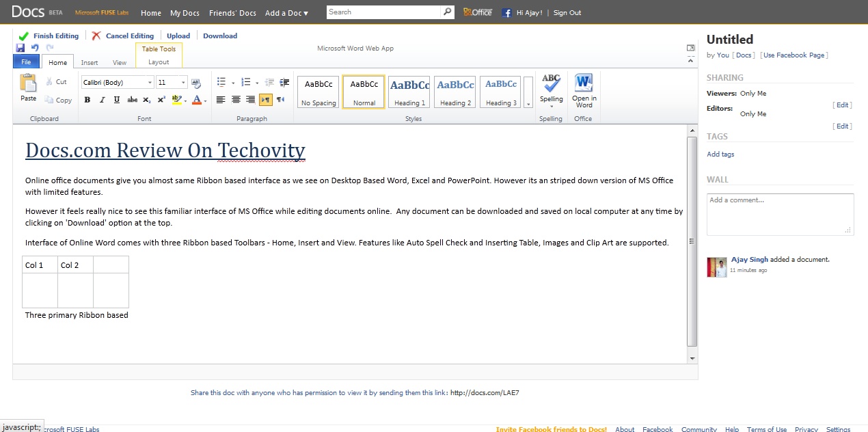Align text right
Image resolution: width=868 pixels, height=432 pixels.
(251, 100)
